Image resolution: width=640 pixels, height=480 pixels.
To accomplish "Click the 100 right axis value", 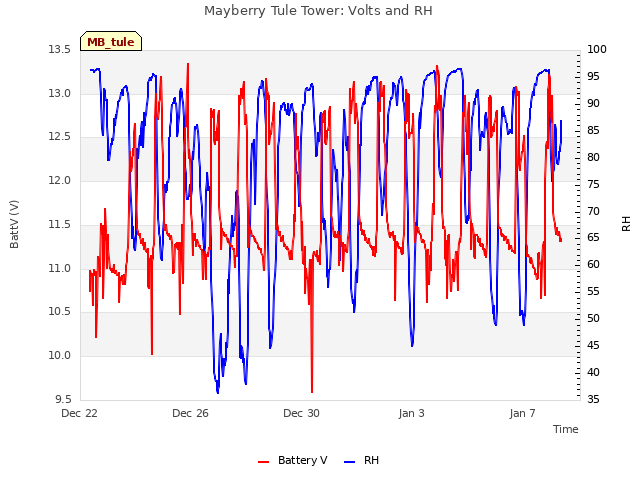I will (x=597, y=50).
